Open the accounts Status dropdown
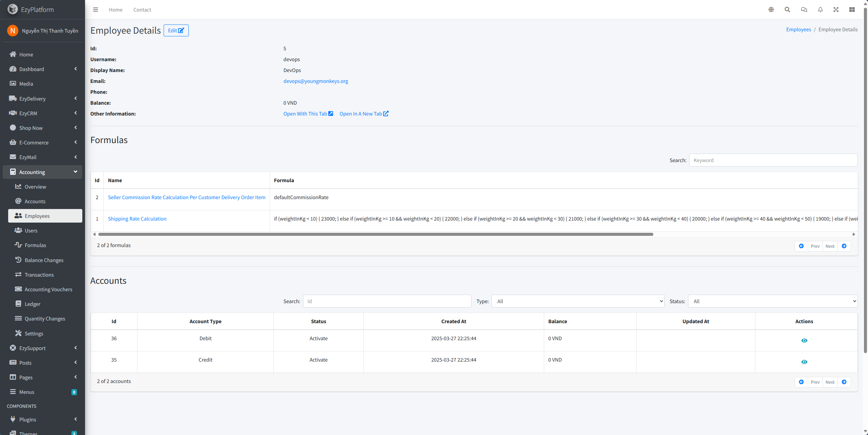This screenshot has height=435, width=868. (773, 301)
